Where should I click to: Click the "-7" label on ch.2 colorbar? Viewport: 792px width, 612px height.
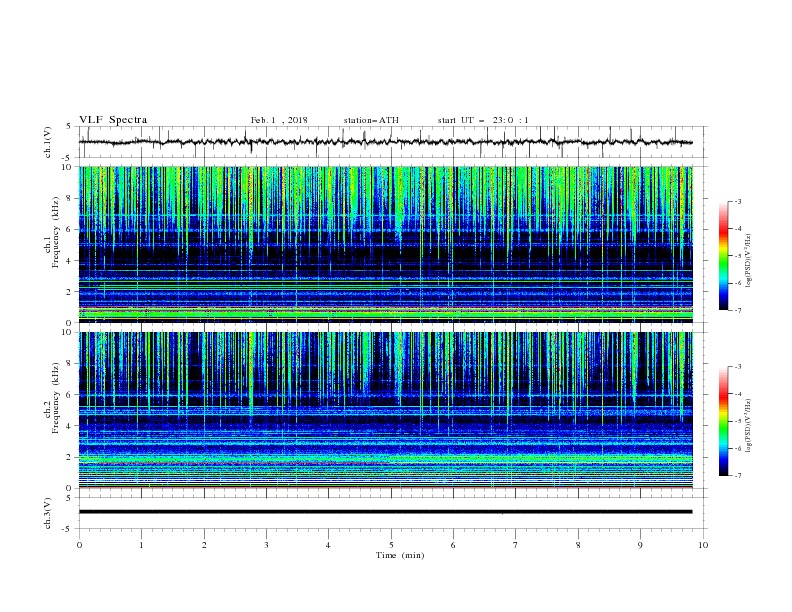(737, 475)
